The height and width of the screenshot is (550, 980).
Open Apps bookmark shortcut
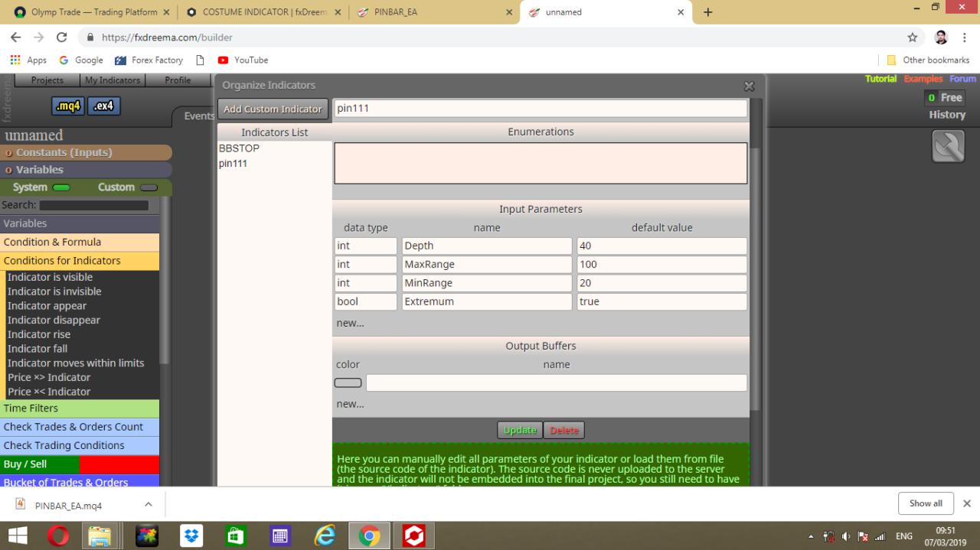28,60
